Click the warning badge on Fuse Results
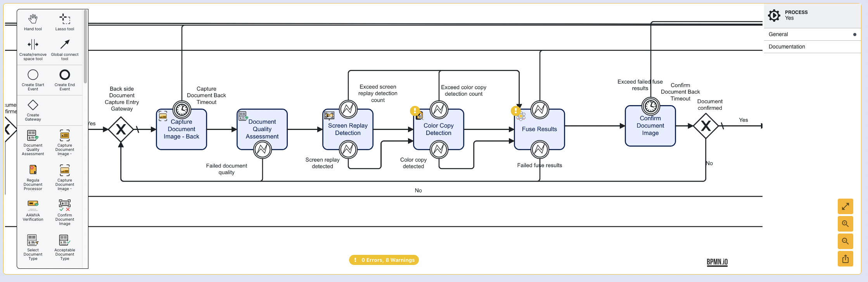The image size is (868, 282). (x=515, y=111)
